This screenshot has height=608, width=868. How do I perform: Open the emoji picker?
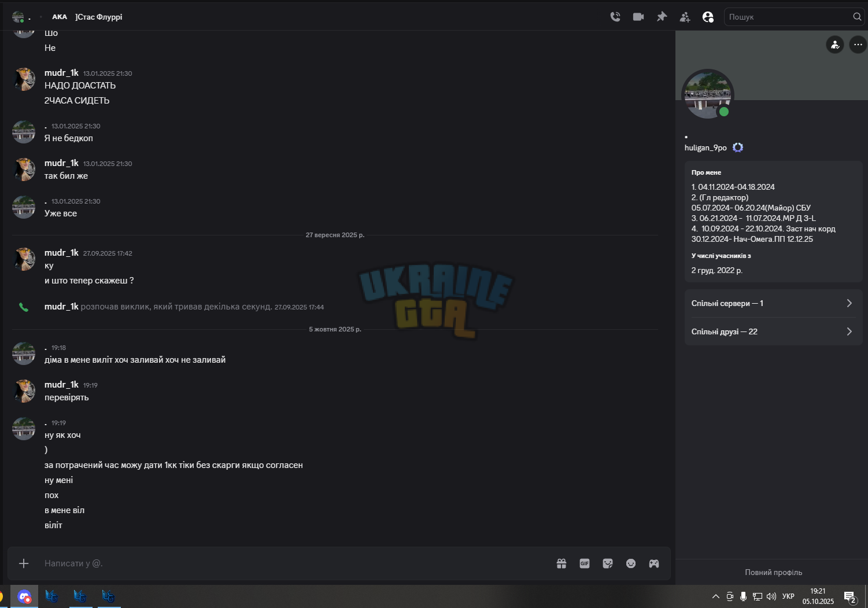click(x=631, y=563)
